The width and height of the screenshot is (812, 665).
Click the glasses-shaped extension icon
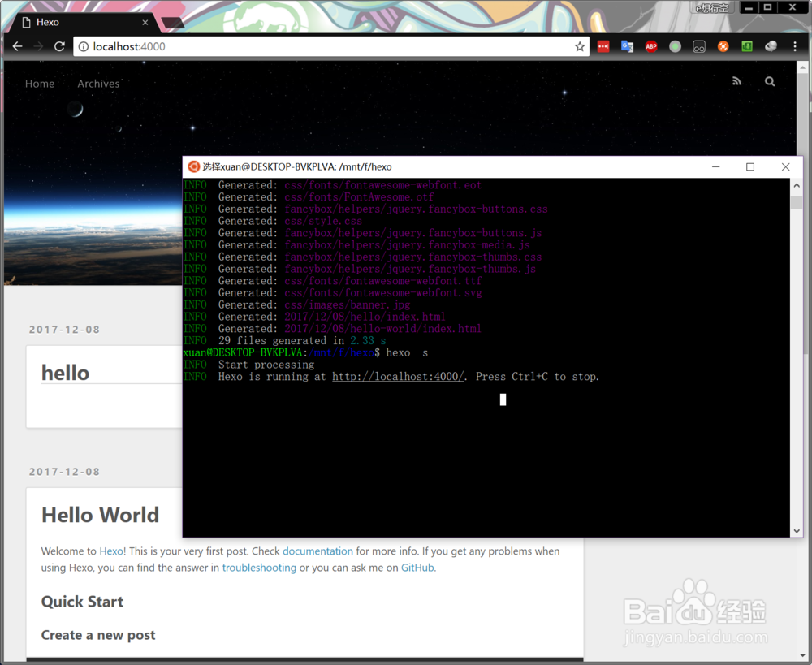pyautogui.click(x=699, y=46)
